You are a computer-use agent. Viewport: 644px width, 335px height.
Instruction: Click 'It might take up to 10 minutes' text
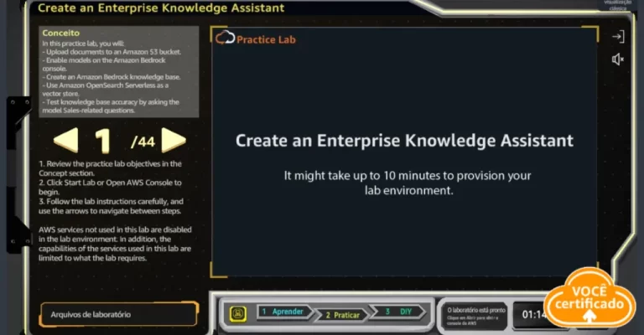[408, 183]
